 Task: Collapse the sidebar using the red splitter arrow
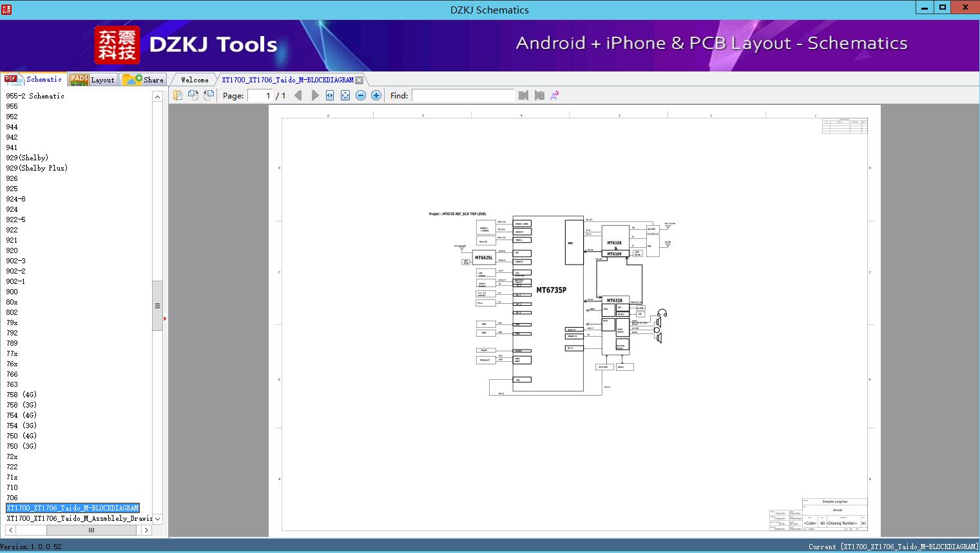[x=165, y=319]
